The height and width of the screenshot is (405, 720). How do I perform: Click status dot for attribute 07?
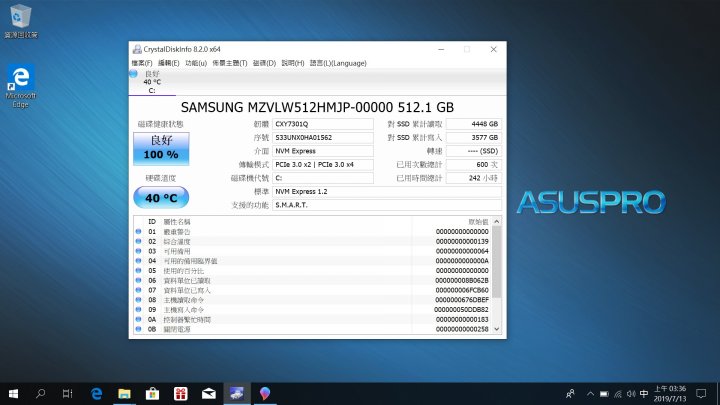138,290
